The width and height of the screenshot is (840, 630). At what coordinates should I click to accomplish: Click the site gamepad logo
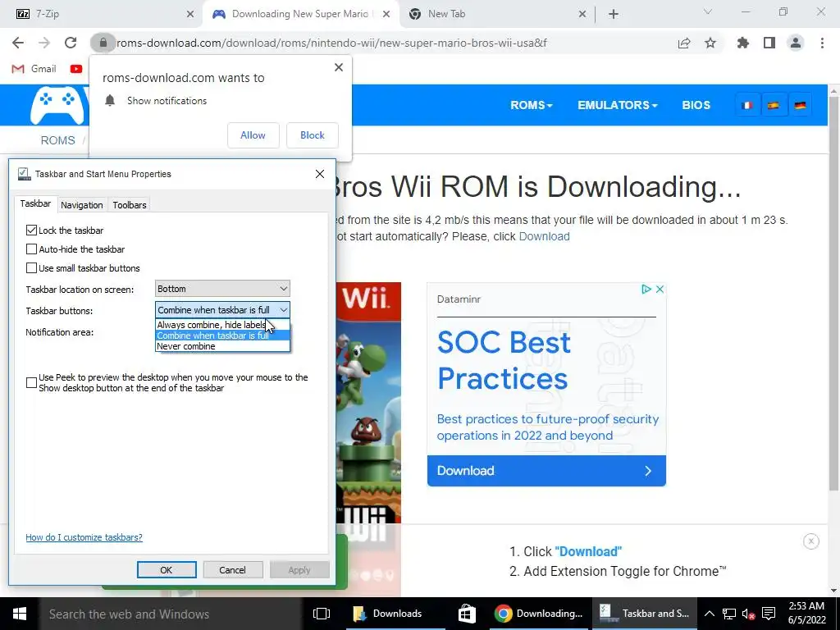click(57, 105)
